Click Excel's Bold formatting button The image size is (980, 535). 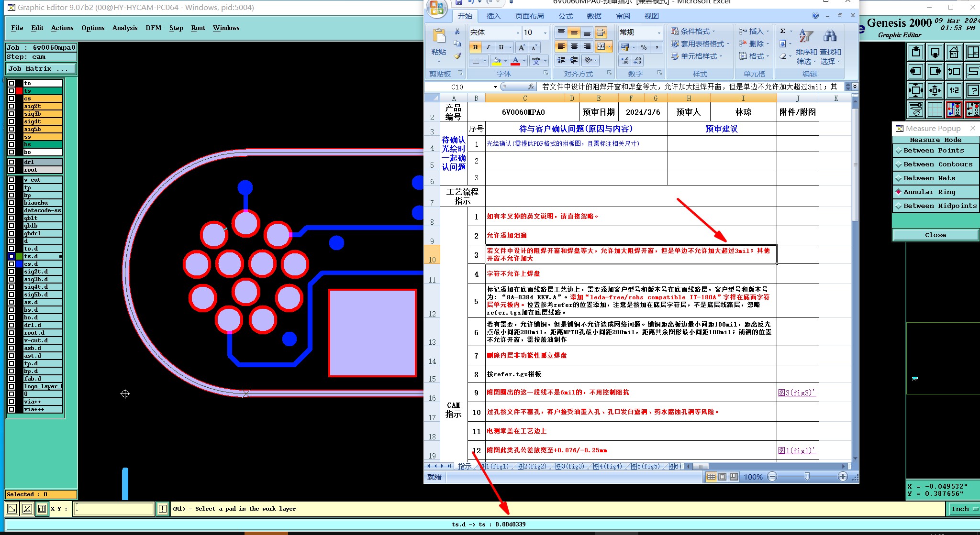tap(475, 47)
